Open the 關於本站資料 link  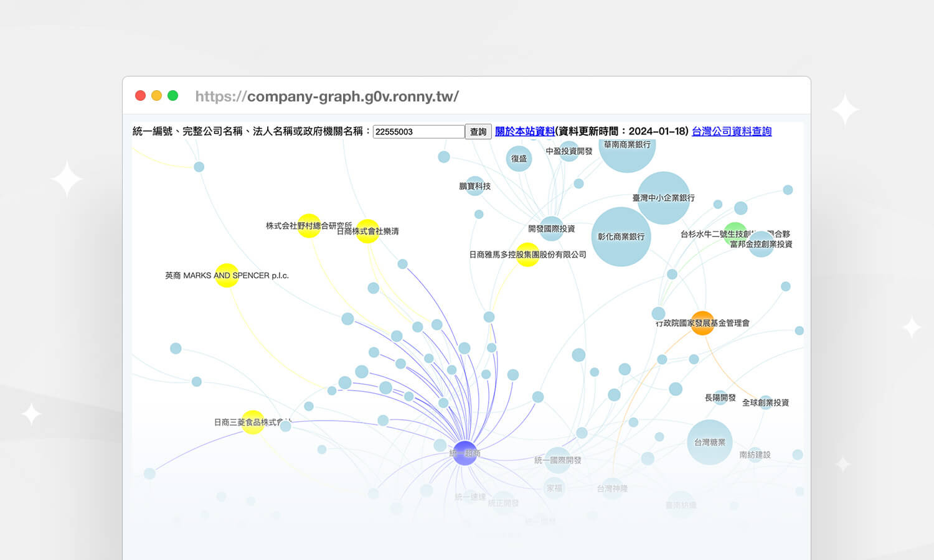(524, 131)
